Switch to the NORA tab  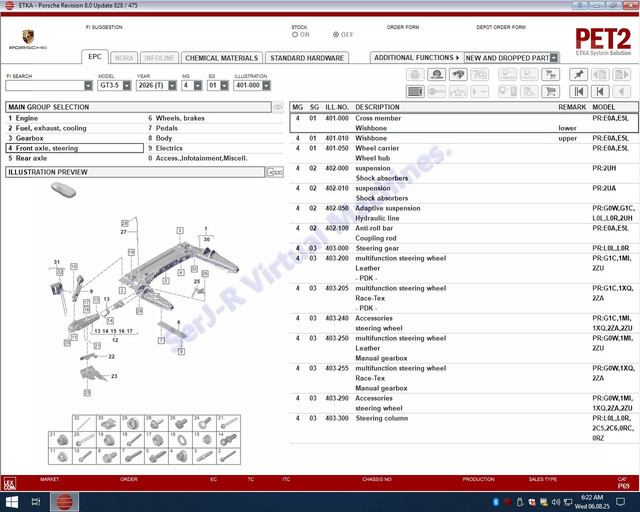click(x=124, y=58)
